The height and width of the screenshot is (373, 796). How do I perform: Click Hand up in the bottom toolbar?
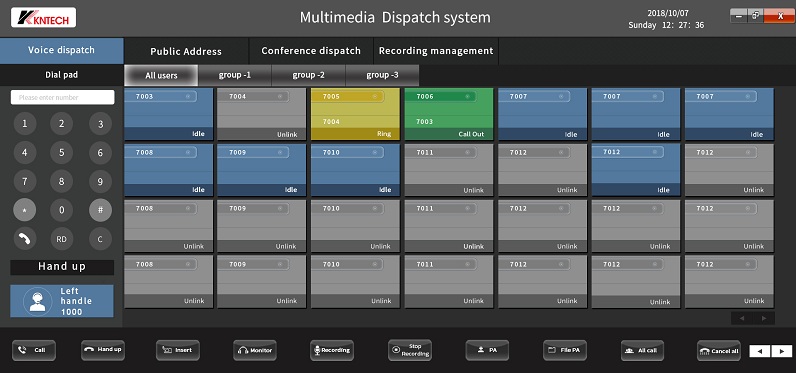(x=103, y=350)
